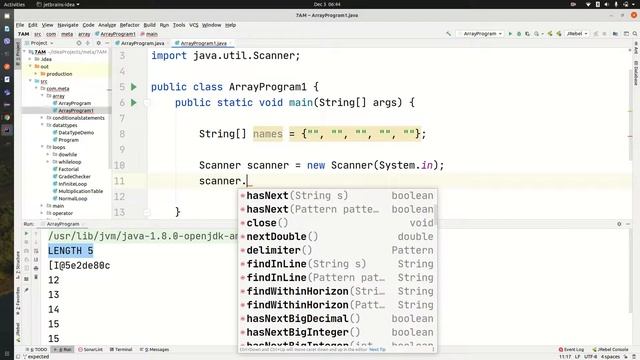Click the Project panel locate target icon
640x360 pixels.
(x=79, y=43)
